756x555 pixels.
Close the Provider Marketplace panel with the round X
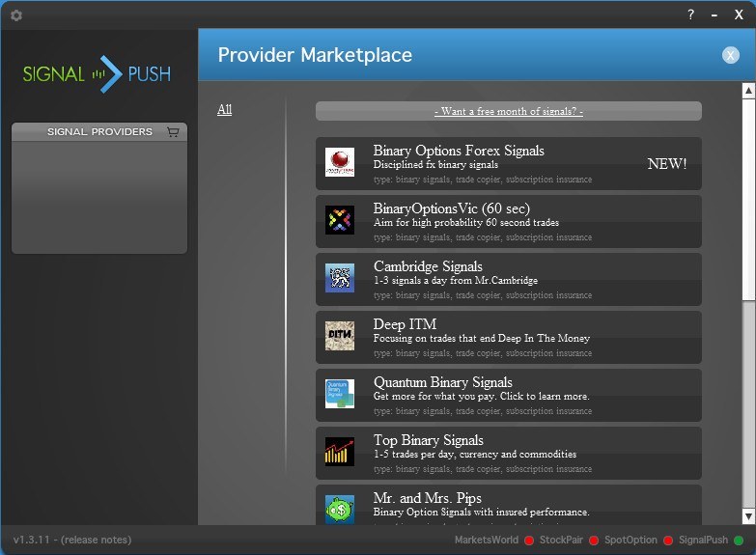(x=731, y=55)
